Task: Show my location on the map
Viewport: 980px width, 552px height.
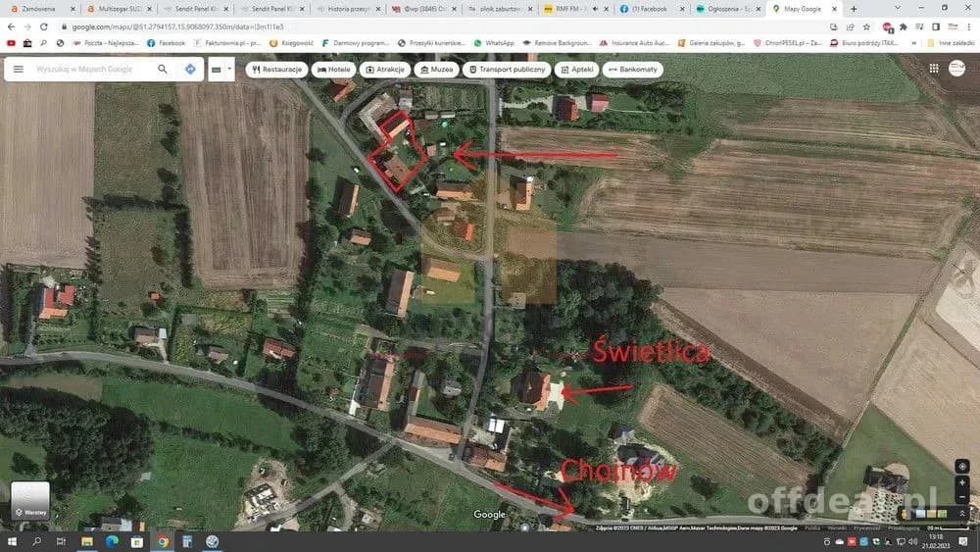Action: coord(962,467)
